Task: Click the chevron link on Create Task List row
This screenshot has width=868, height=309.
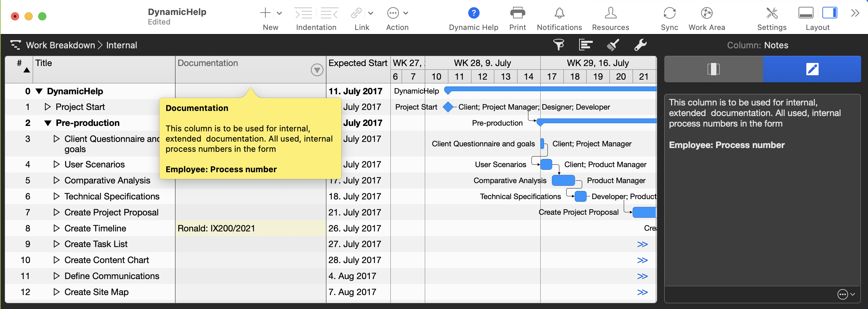Action: click(642, 244)
